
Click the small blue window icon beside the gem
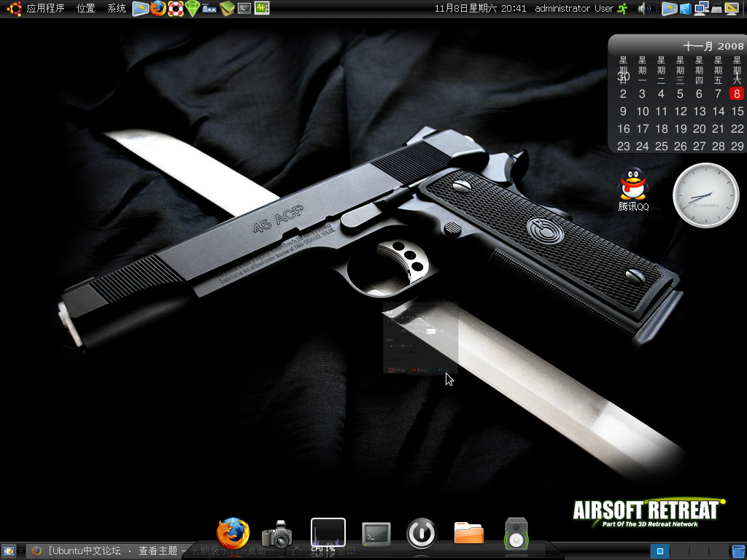click(209, 8)
